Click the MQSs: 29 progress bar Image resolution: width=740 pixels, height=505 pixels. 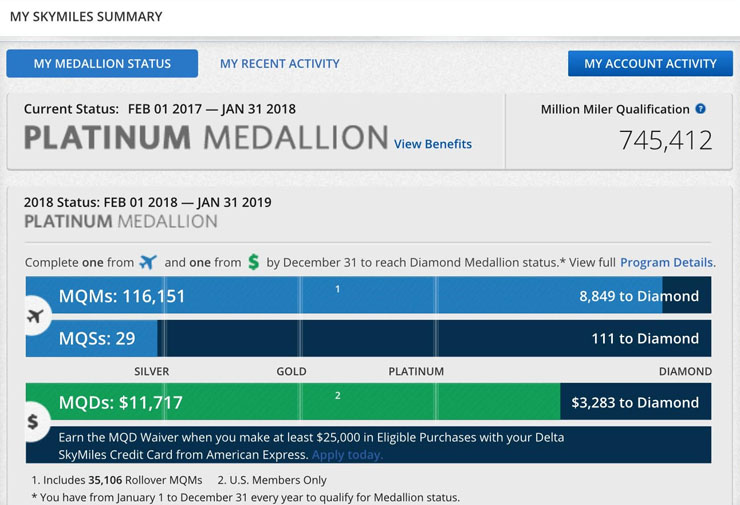pyautogui.click(x=369, y=338)
